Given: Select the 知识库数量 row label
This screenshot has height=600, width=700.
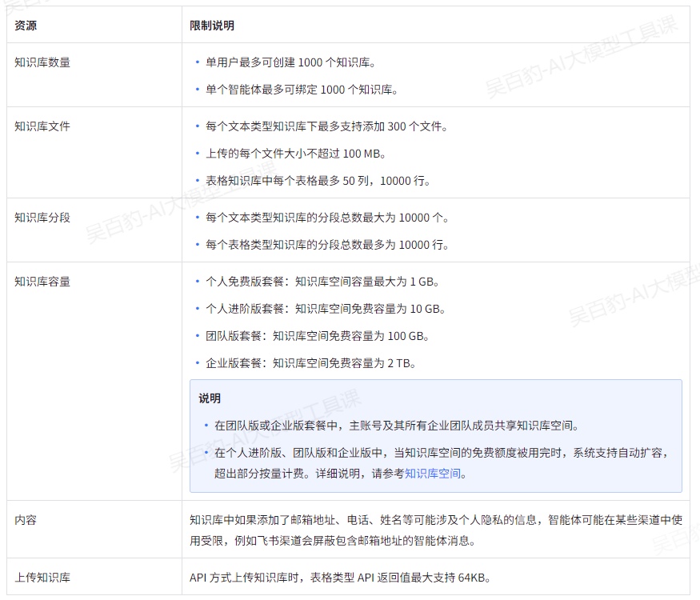Looking at the screenshot, I should (x=42, y=62).
